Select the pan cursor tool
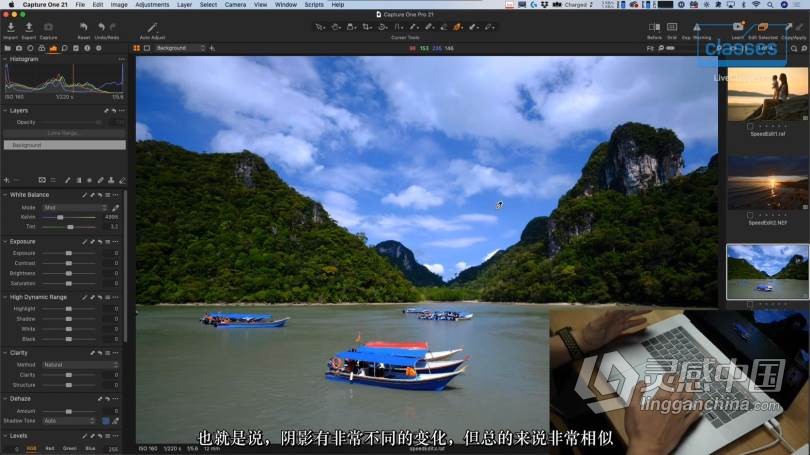 click(335, 27)
